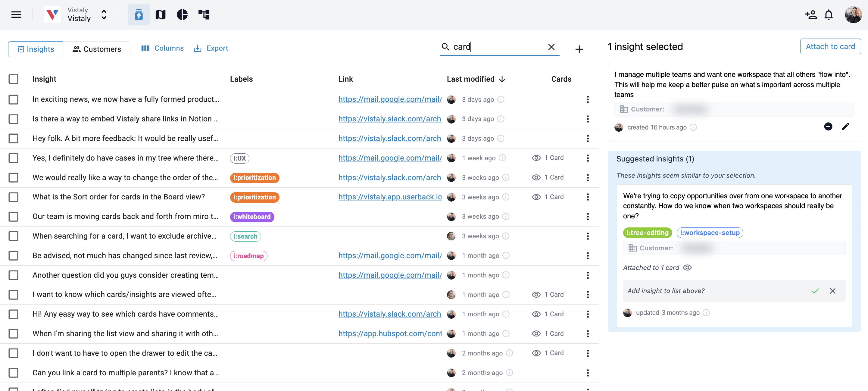Screen dimensions: 868x391
Task: Click the i:roadmap label chip
Action: 249,256
